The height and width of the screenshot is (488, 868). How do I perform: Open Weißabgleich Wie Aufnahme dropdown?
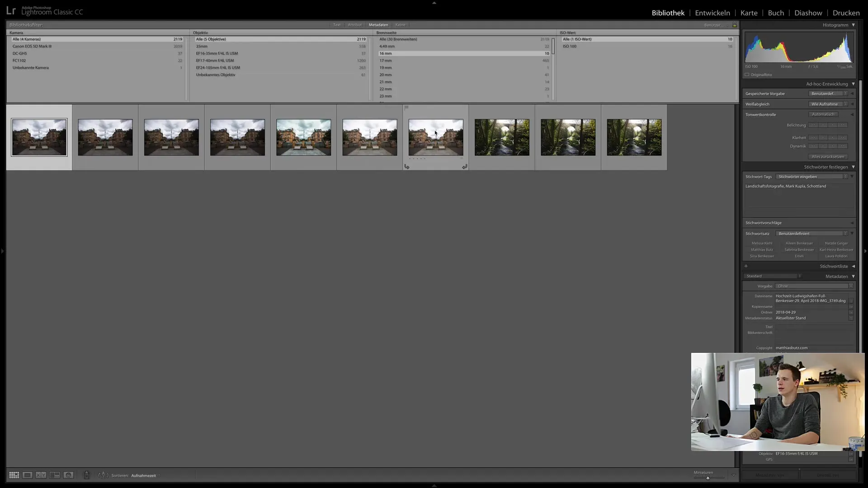(x=828, y=104)
